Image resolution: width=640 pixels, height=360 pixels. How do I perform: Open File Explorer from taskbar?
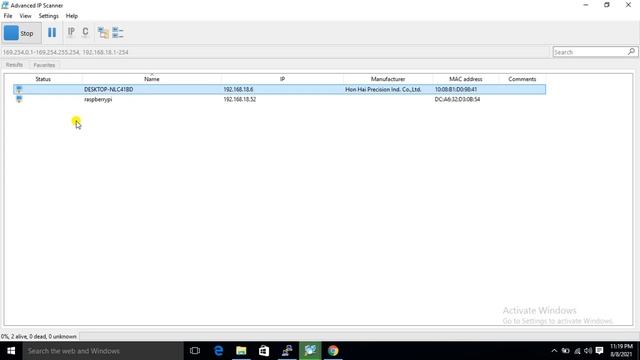[241, 351]
